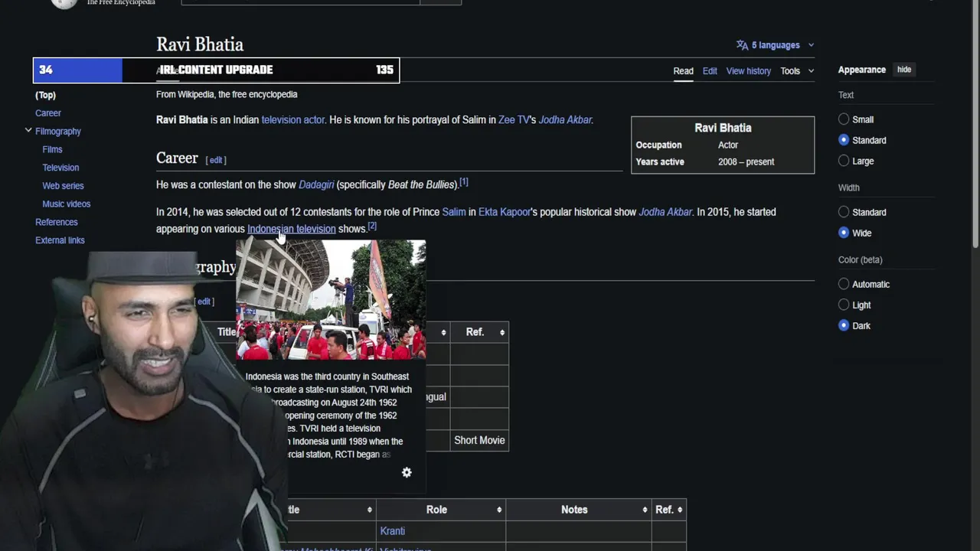
Task: Go to Music videos in the contents sidebar
Action: pos(66,204)
